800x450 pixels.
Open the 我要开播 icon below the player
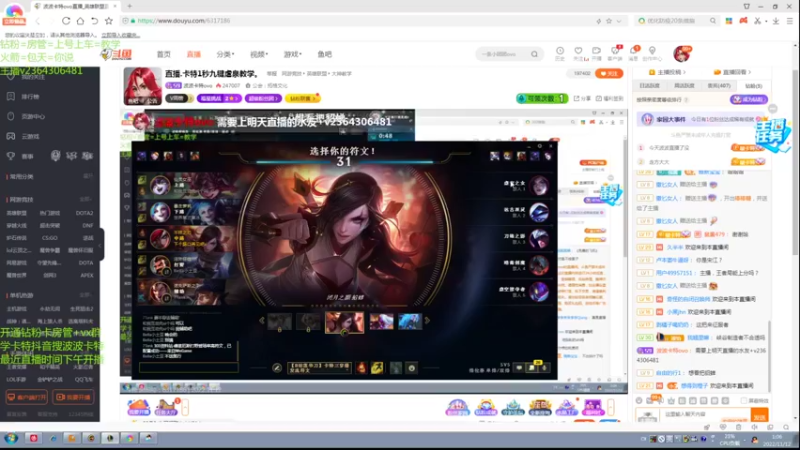coord(138,408)
